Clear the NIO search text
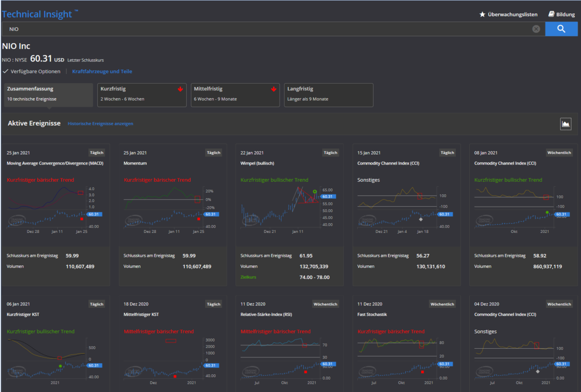The height and width of the screenshot is (392, 581). coord(536,29)
